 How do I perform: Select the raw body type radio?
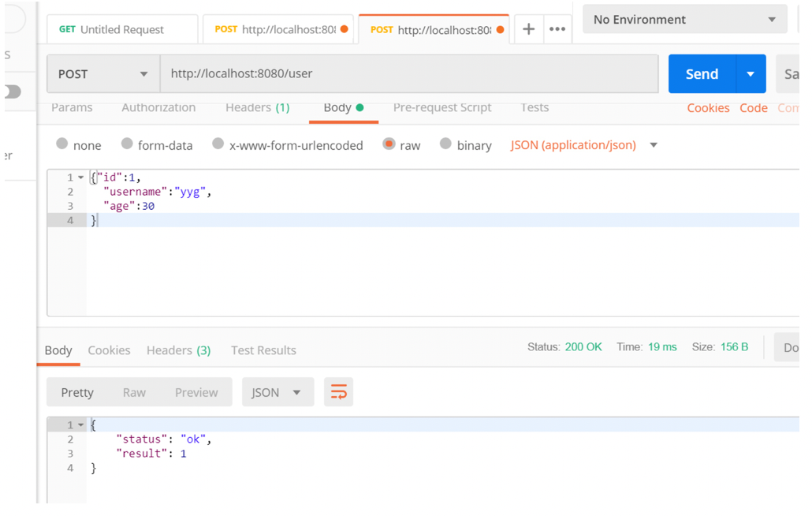click(389, 144)
